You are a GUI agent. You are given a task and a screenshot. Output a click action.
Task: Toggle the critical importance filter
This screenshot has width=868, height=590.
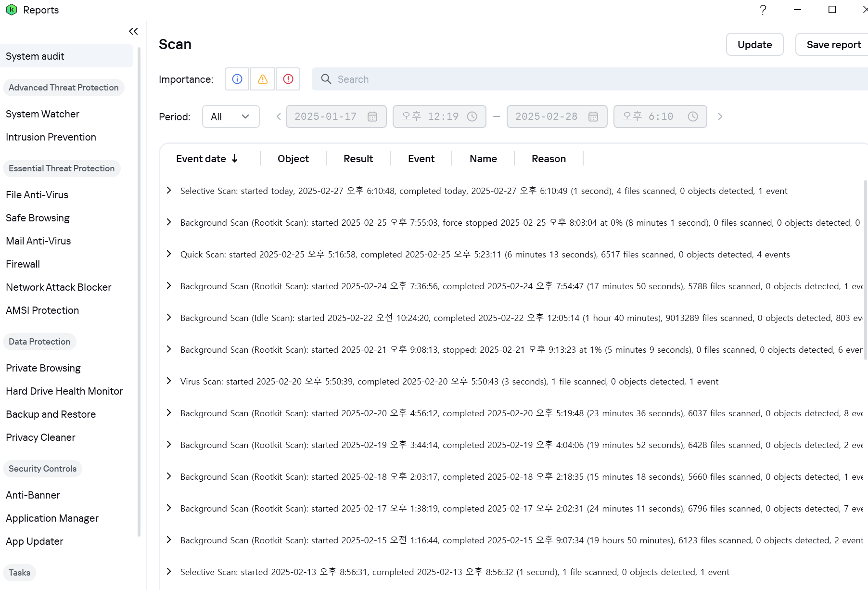(288, 79)
